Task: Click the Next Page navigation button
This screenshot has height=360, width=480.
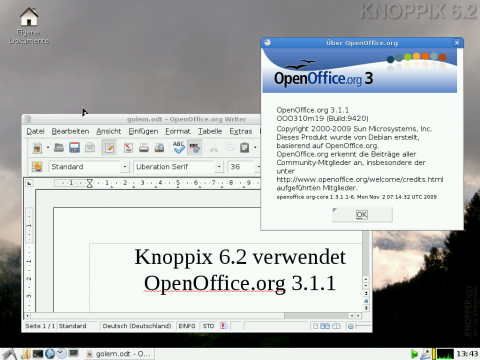Action: click(x=366, y=308)
